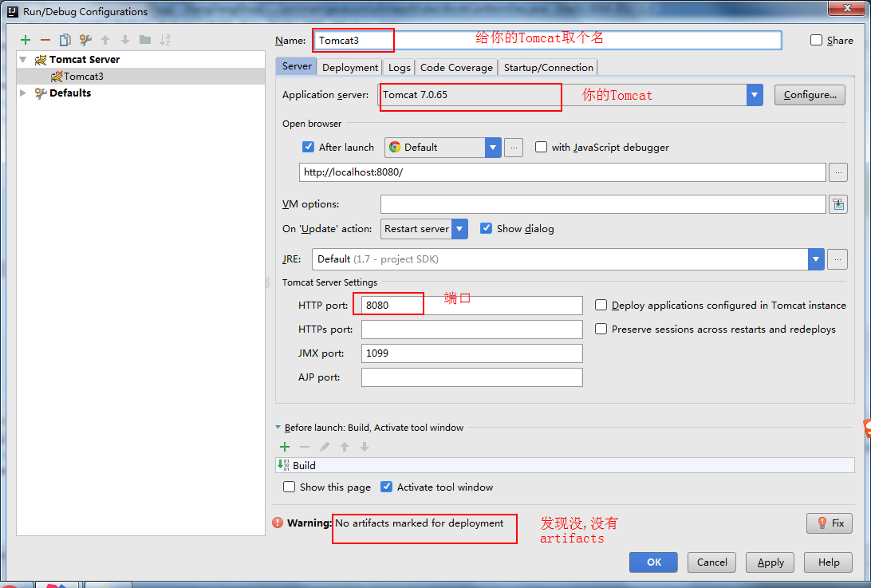Open Help for this dialog
This screenshot has height=588, width=871.
click(828, 562)
